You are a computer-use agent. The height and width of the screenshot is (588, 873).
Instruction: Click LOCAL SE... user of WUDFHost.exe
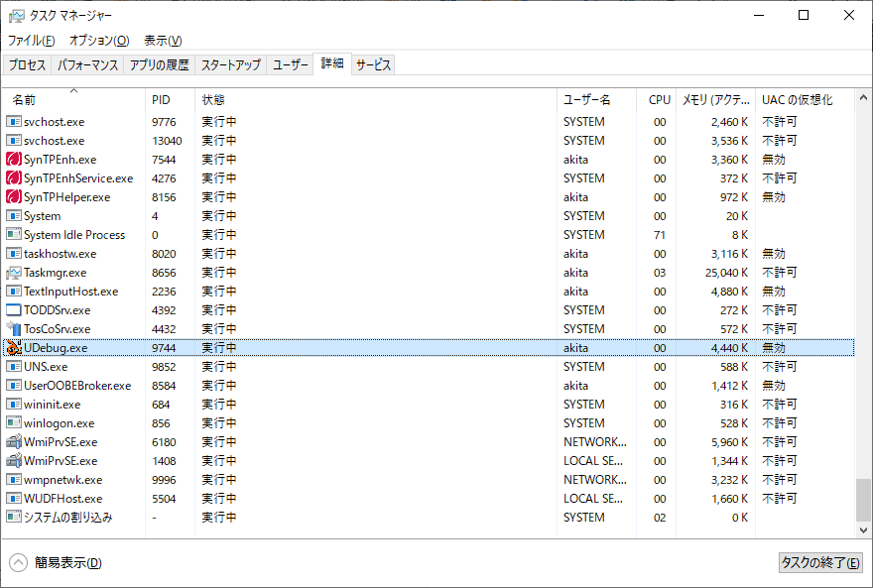point(593,499)
